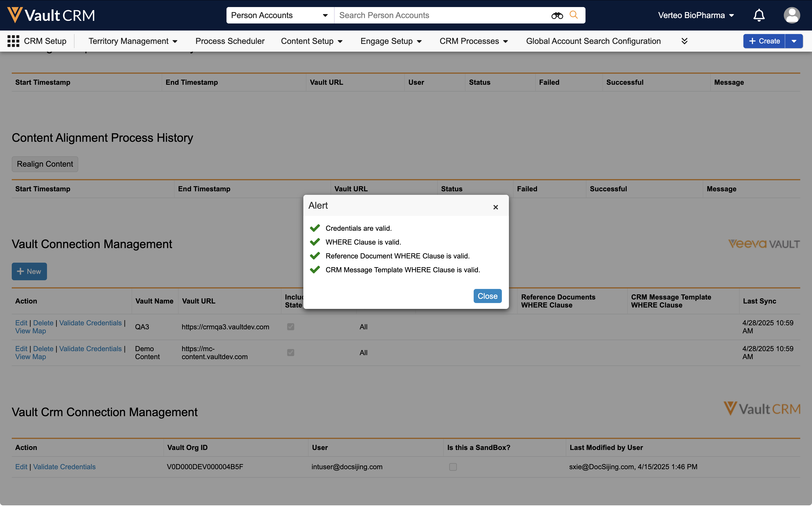Open the notifications bell
The height and width of the screenshot is (507, 812).
(759, 15)
